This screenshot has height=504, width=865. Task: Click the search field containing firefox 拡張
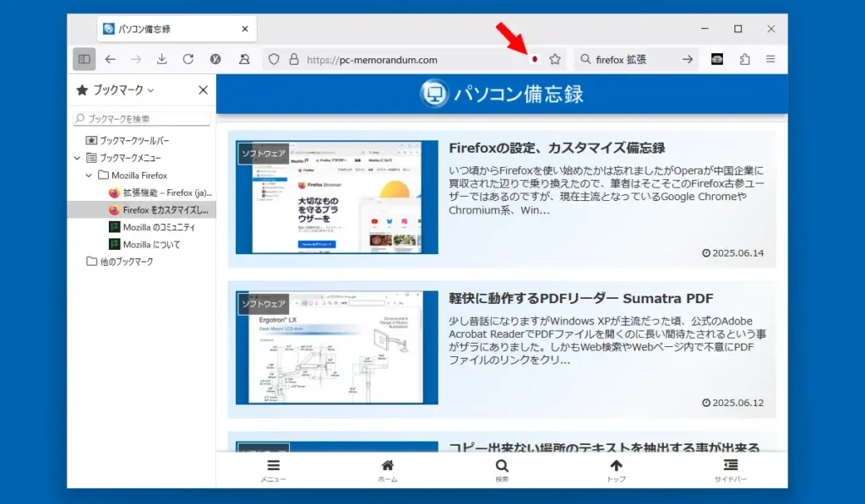click(x=634, y=60)
